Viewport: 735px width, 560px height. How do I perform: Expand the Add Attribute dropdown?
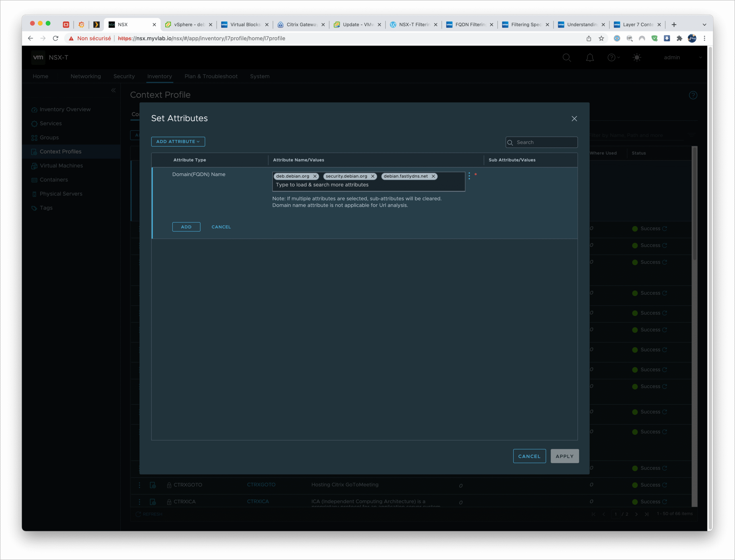pyautogui.click(x=178, y=142)
